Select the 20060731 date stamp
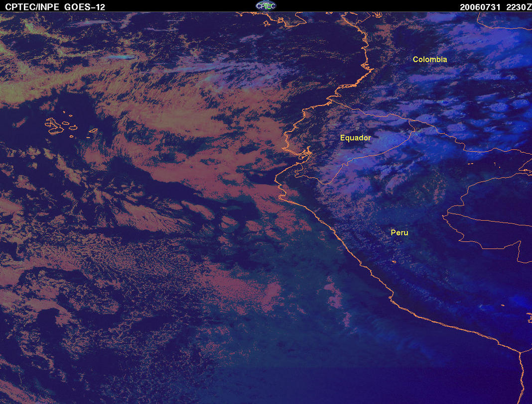The width and height of the screenshot is (532, 404). (480, 7)
